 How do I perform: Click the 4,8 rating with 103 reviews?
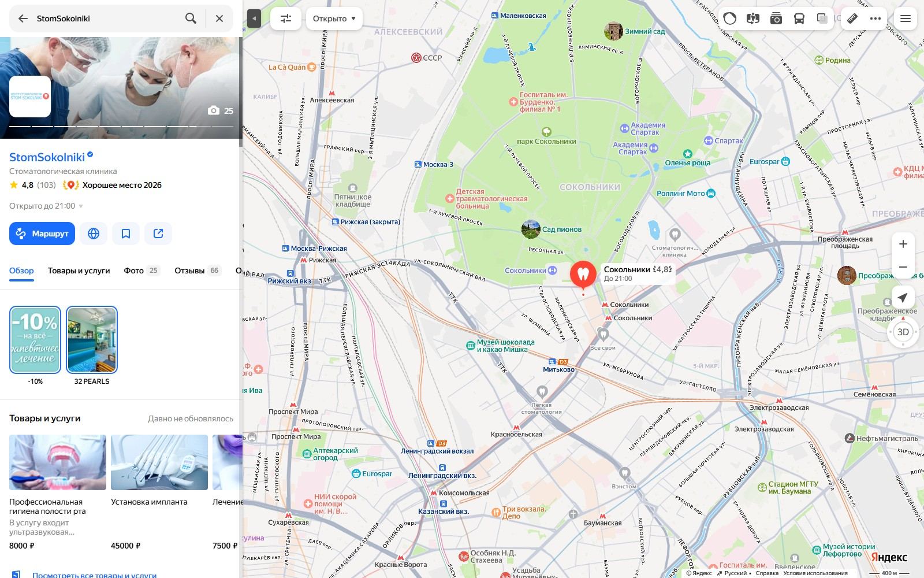tap(32, 185)
